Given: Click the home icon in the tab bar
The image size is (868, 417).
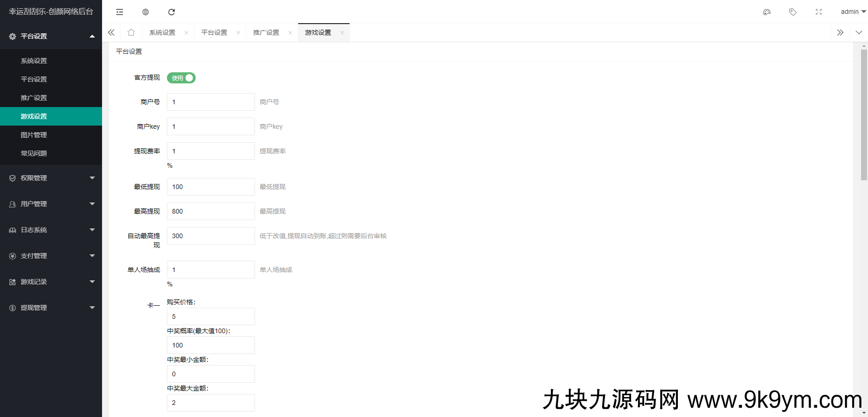Looking at the screenshot, I should (131, 32).
